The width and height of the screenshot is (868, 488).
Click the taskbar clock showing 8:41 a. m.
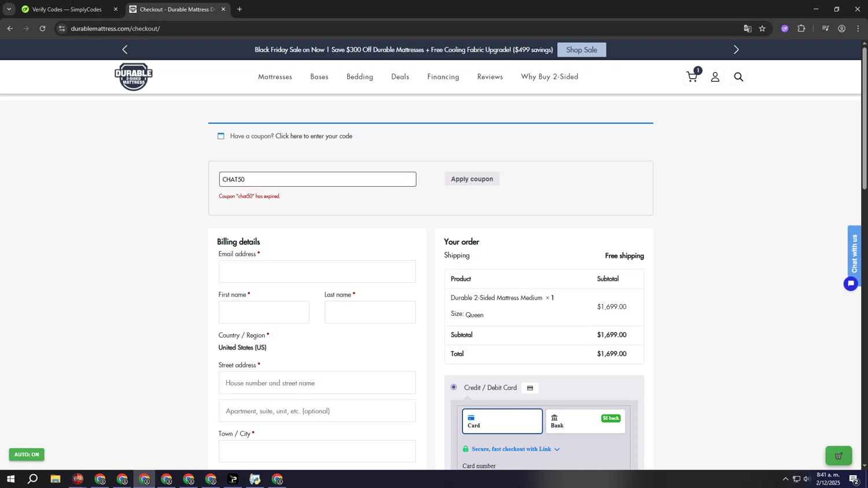coord(828,479)
